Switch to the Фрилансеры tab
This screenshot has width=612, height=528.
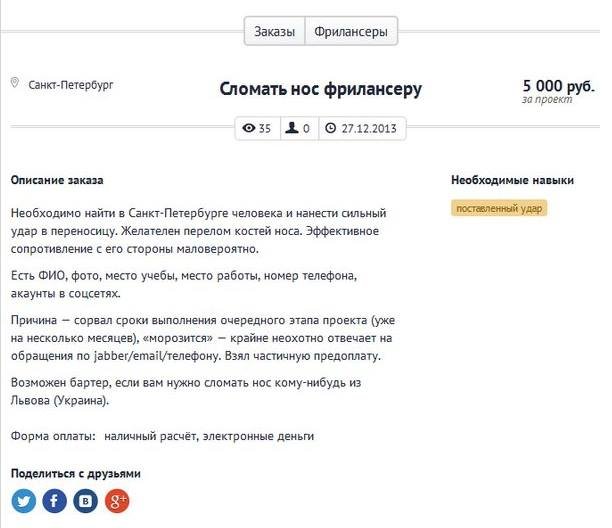coord(351,31)
